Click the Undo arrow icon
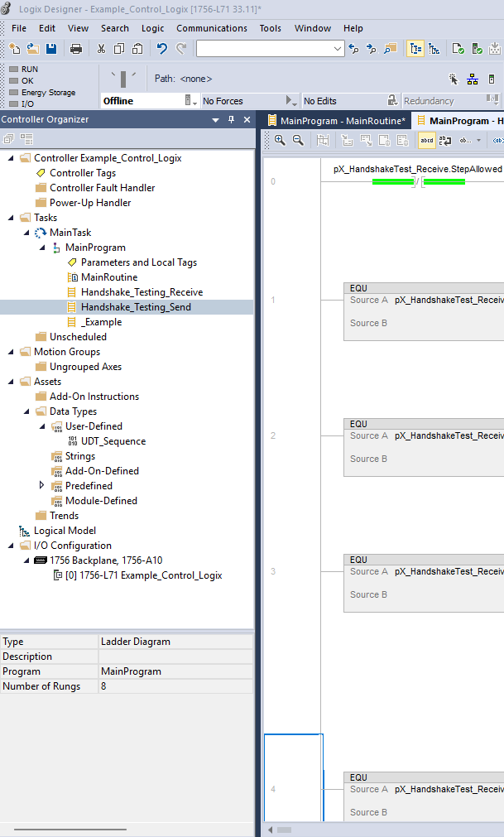Screen dimensions: 504x837 pyautogui.click(x=162, y=50)
